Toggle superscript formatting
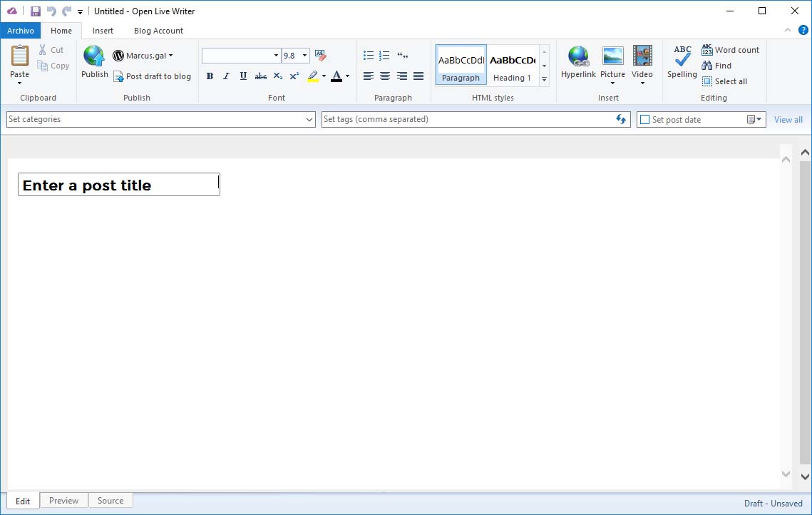The width and height of the screenshot is (812, 515). [x=294, y=76]
